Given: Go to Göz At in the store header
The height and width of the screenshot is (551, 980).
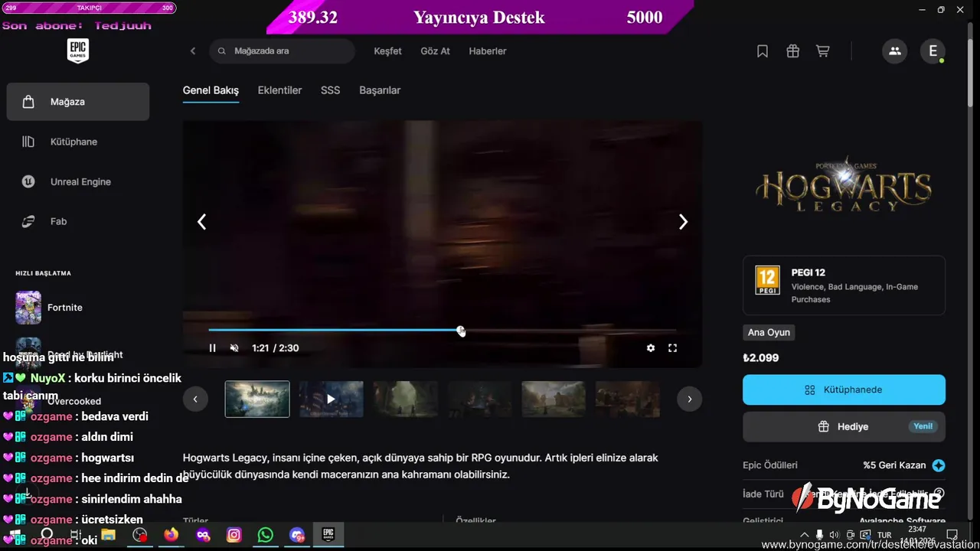Looking at the screenshot, I should [435, 51].
